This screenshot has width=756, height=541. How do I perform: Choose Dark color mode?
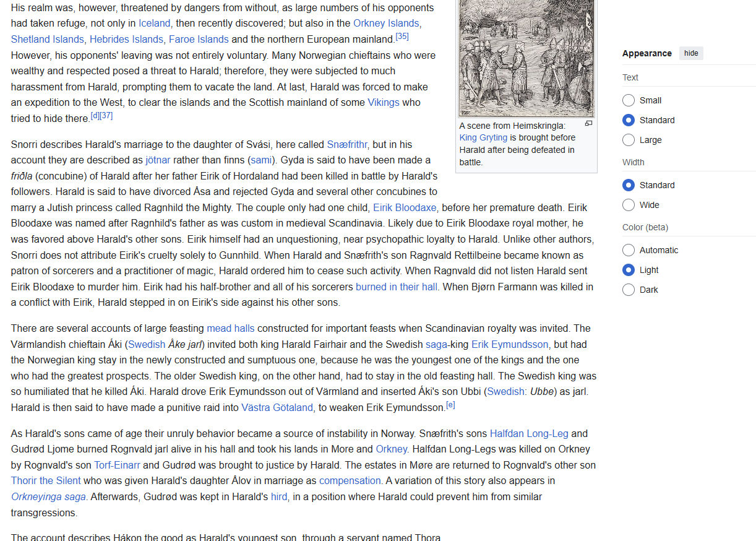pyautogui.click(x=629, y=290)
